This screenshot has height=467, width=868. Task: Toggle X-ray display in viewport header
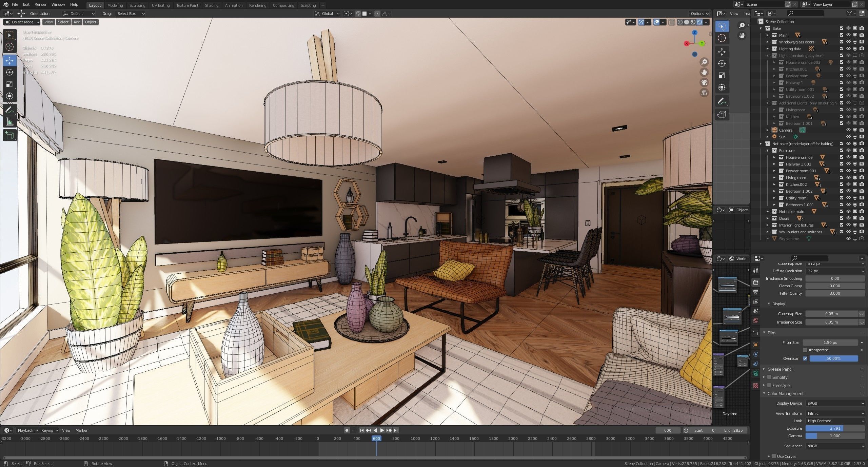pos(672,22)
